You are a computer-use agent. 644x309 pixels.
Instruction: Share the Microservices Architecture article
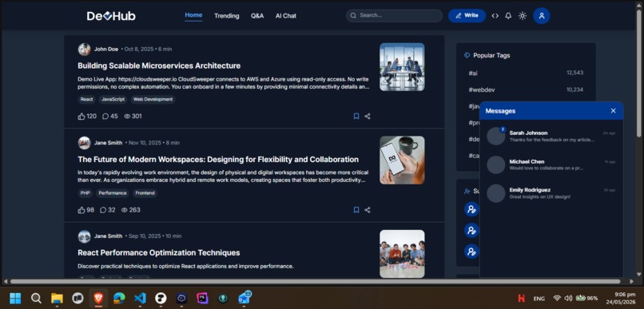(368, 116)
